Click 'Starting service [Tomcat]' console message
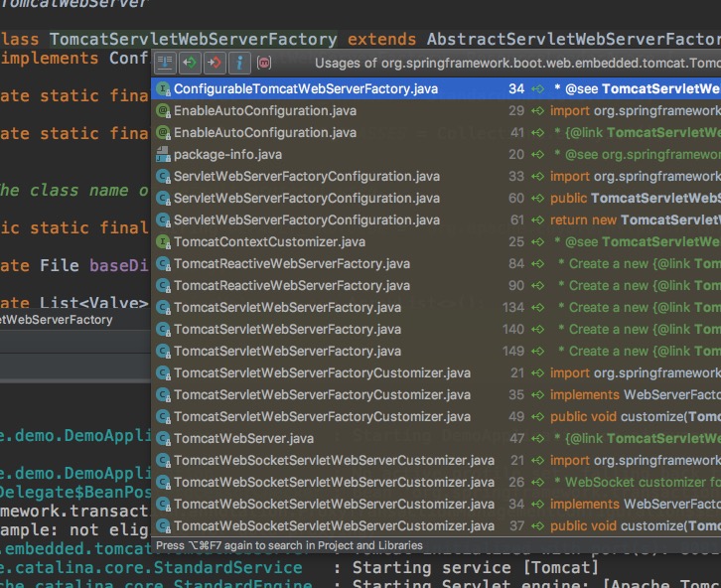Viewport: 721px width, 588px height. [476, 568]
